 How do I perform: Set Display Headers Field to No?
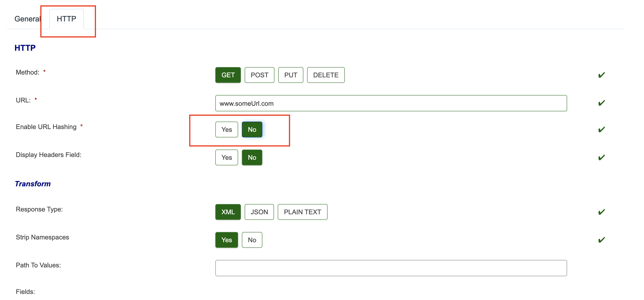click(x=252, y=157)
